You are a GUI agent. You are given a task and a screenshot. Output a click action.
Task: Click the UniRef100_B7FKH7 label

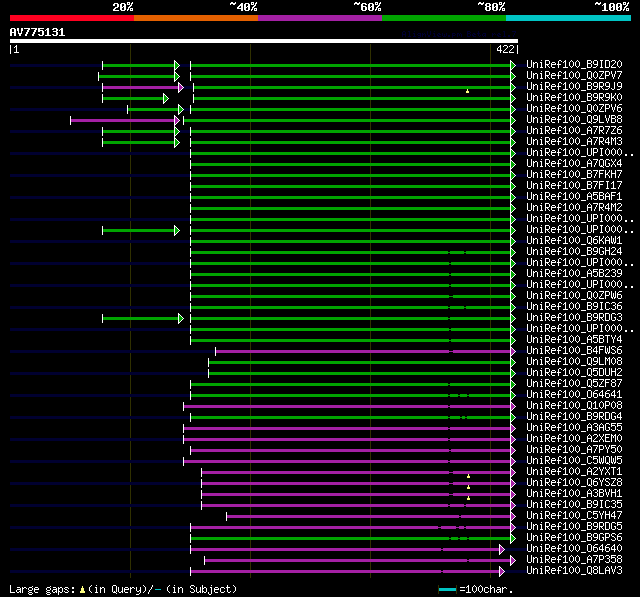(x=574, y=175)
